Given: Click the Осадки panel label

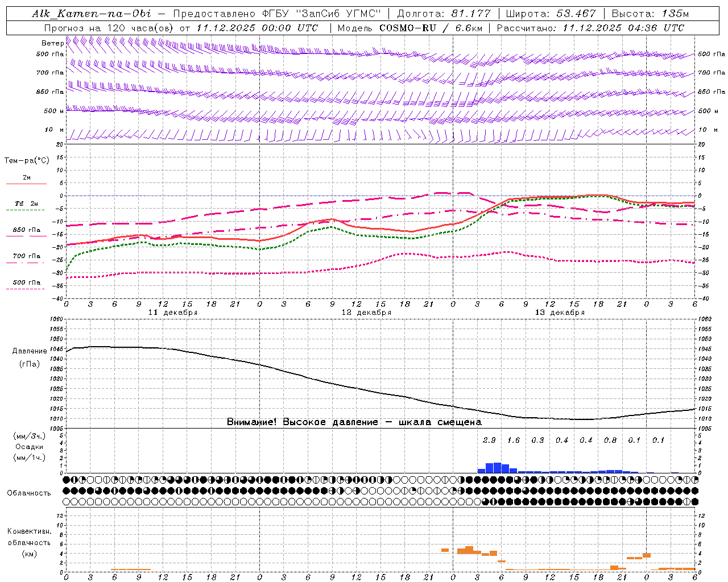Looking at the screenshot, I should [29, 447].
